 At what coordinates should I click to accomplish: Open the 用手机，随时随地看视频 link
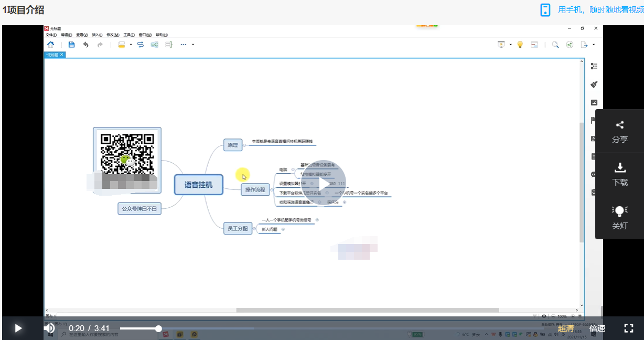click(x=601, y=9)
